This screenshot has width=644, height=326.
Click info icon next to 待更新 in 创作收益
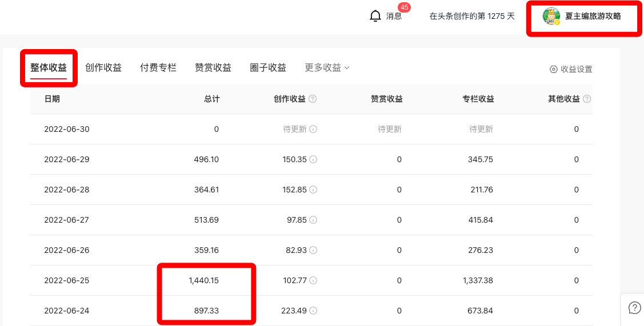coord(313,130)
